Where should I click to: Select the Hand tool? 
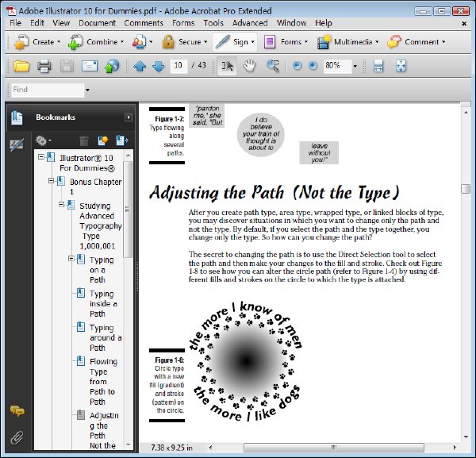coord(249,66)
